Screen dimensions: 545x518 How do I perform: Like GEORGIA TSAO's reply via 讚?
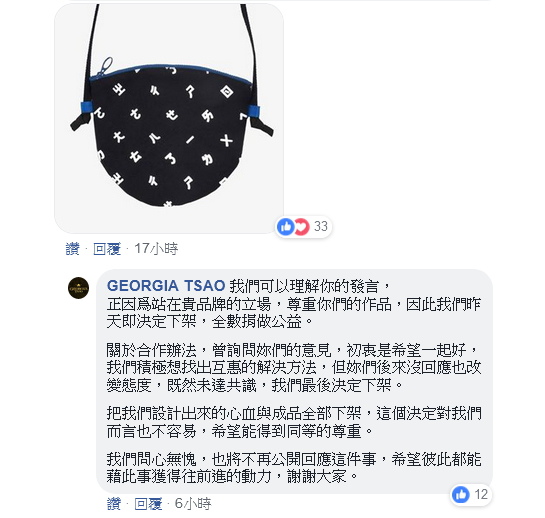[114, 504]
